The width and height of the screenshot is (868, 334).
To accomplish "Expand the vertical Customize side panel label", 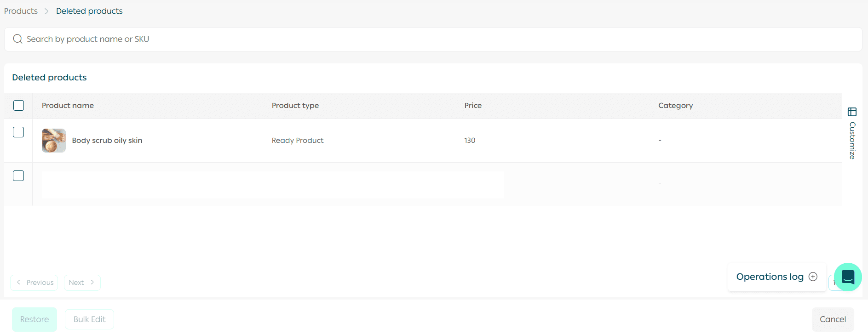I will [852, 141].
